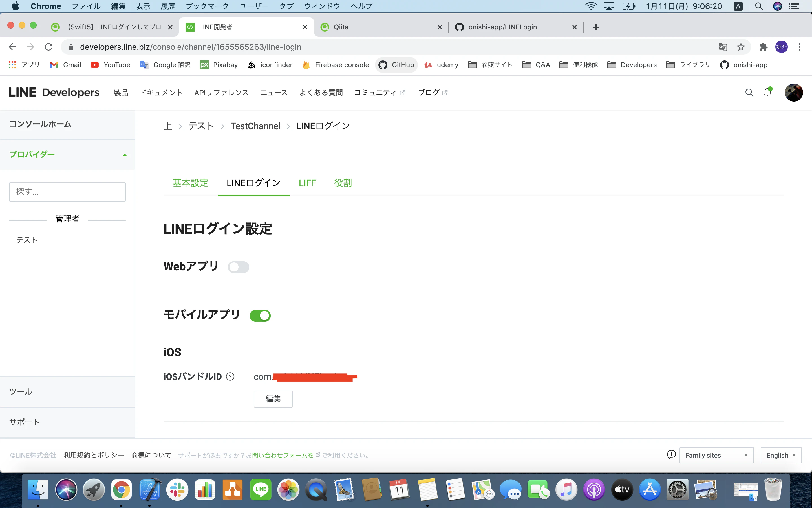This screenshot has height=508, width=812.
Task: Open the 問い合わせフォーム footer link
Action: (x=283, y=455)
